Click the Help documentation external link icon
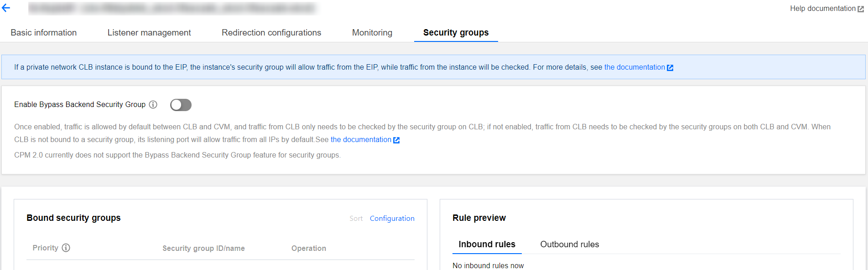The width and height of the screenshot is (868, 270). coord(861,9)
